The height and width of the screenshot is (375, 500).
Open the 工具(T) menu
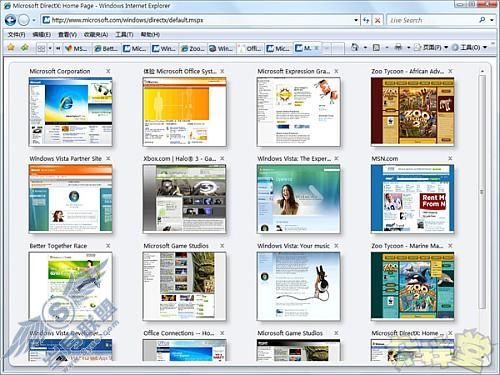(124, 34)
